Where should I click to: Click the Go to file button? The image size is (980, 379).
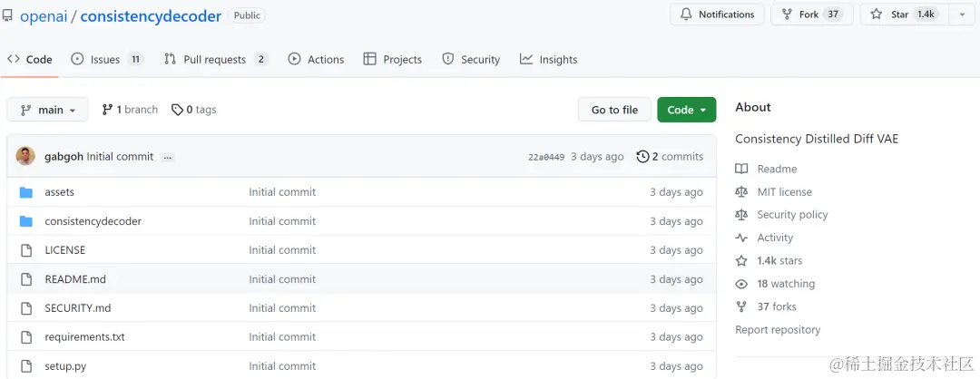point(614,110)
